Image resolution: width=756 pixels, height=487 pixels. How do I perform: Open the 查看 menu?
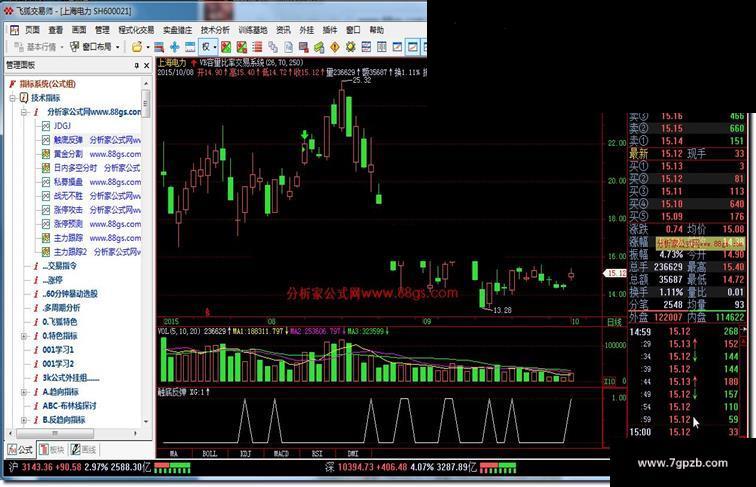[55, 30]
